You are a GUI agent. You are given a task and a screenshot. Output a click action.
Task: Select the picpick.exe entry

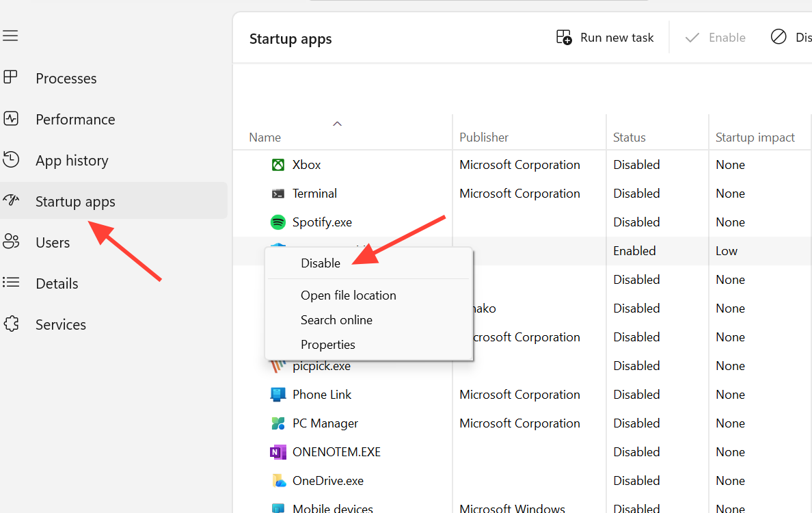[322, 367]
